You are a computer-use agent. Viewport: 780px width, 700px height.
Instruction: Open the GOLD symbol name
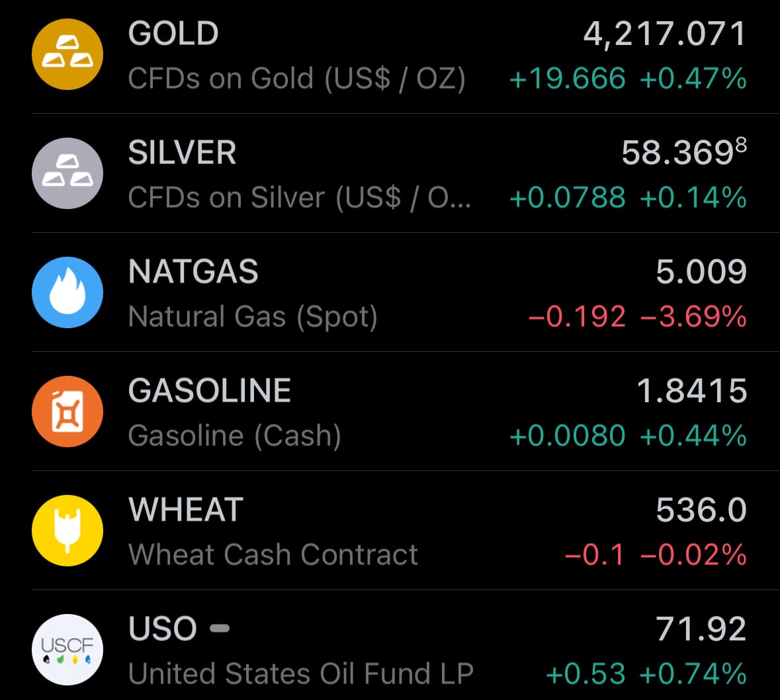pyautogui.click(x=173, y=34)
